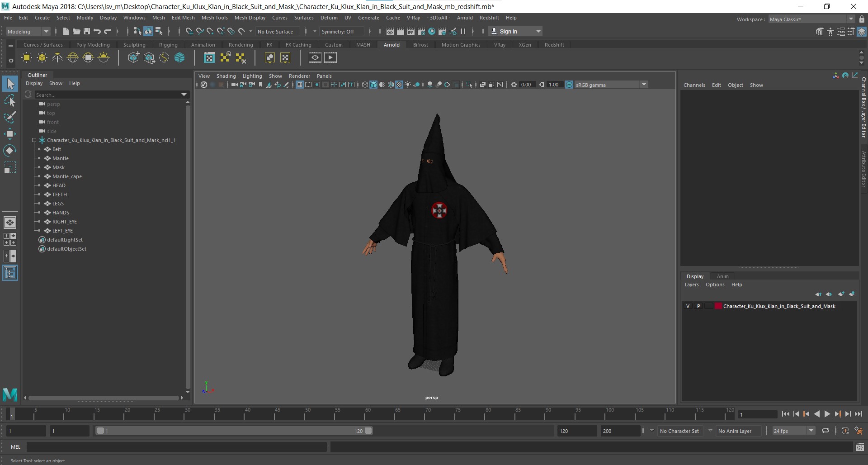
Task: Choose the Scale tool in toolbox
Action: click(x=10, y=167)
